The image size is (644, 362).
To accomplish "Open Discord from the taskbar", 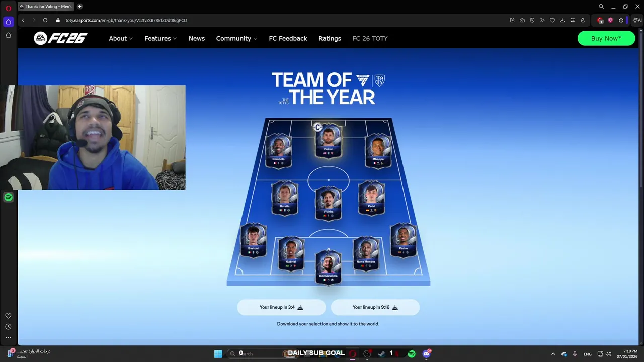I will click(427, 353).
